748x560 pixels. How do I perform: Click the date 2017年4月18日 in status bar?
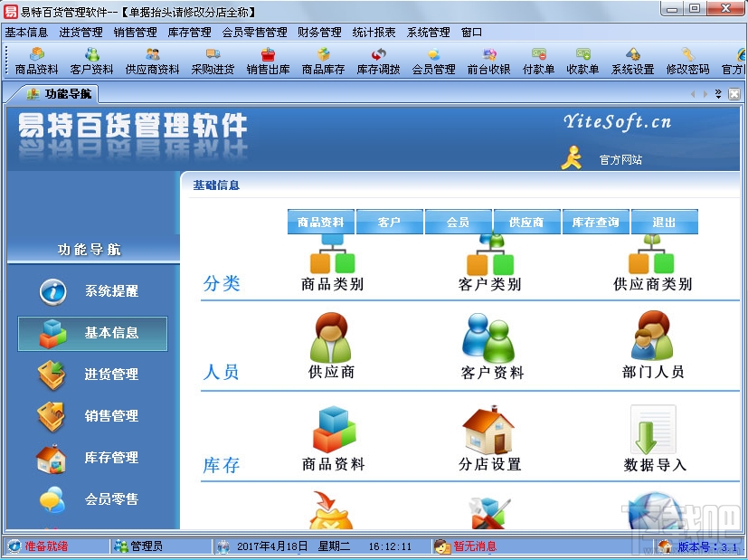click(272, 546)
